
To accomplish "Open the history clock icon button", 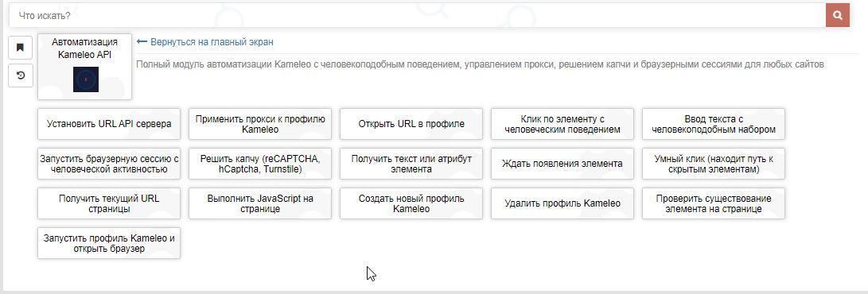I will [21, 75].
